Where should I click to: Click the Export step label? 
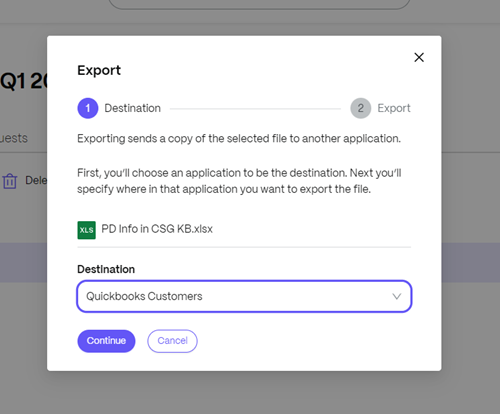(x=394, y=108)
